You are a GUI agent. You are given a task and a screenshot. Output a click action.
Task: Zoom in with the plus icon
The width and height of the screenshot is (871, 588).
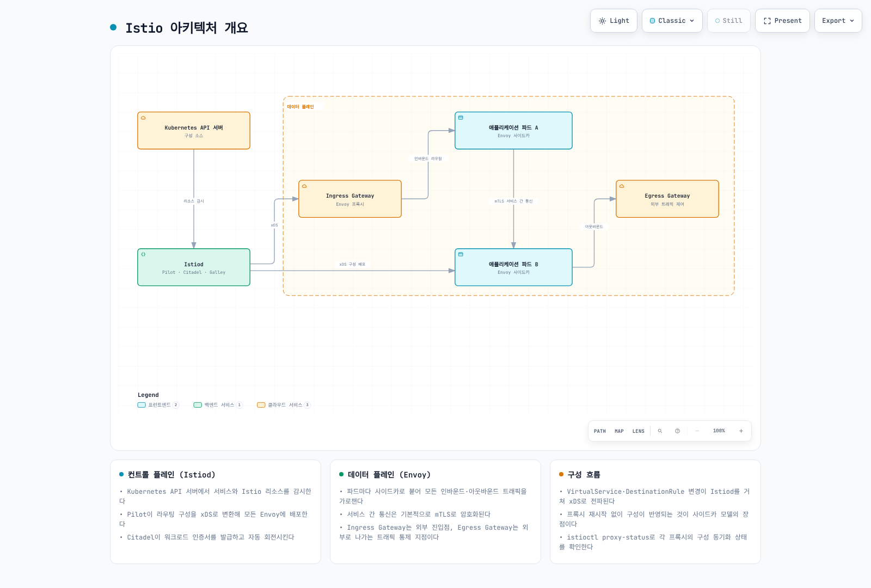[741, 431]
